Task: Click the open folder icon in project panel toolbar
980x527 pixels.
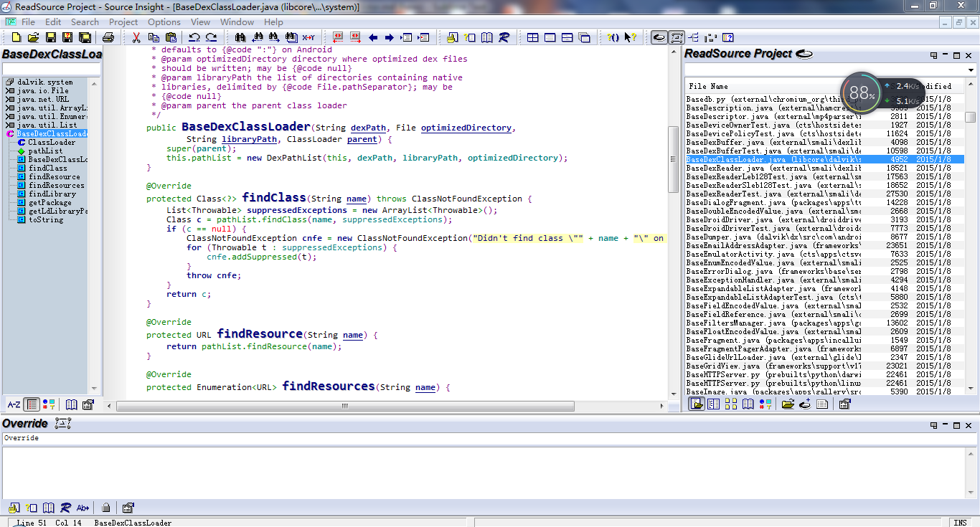Action: (788, 404)
